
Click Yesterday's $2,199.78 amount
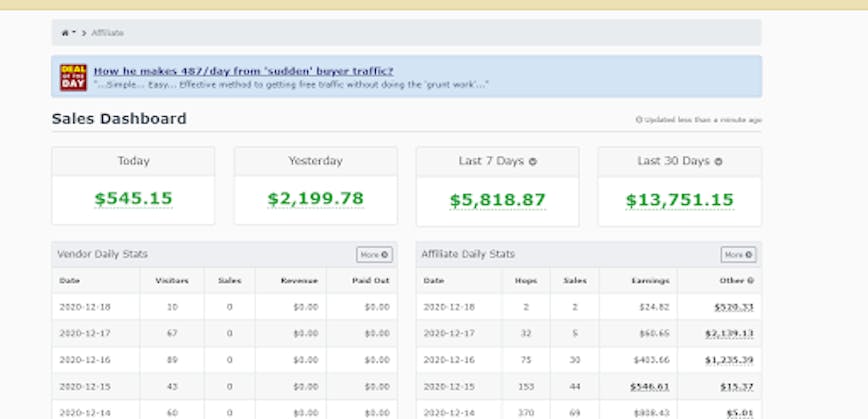click(x=316, y=199)
